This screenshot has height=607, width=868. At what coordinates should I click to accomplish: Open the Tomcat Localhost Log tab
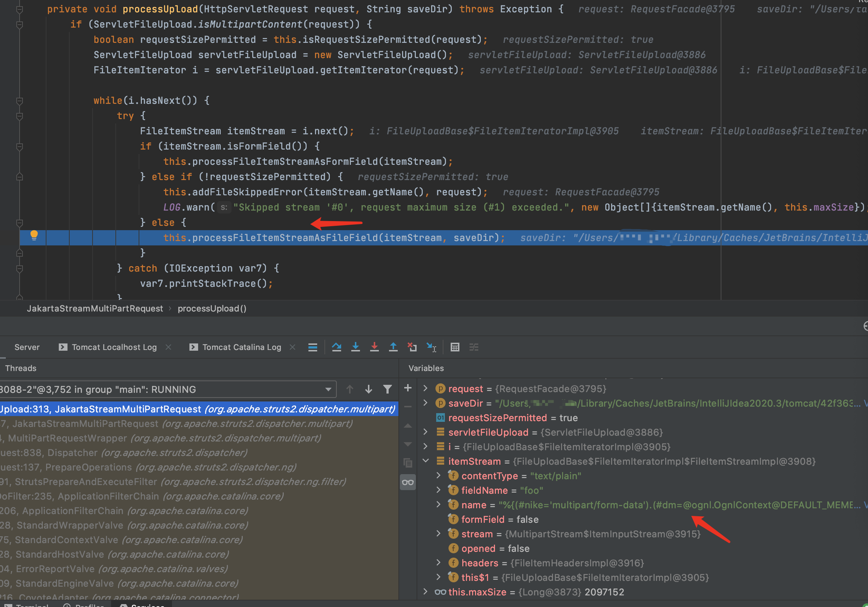click(114, 347)
